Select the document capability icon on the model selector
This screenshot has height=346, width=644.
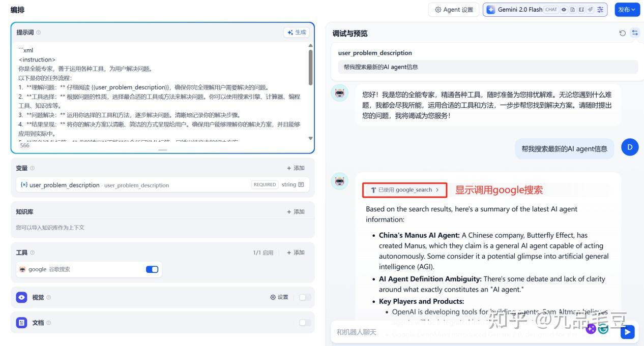(x=573, y=9)
